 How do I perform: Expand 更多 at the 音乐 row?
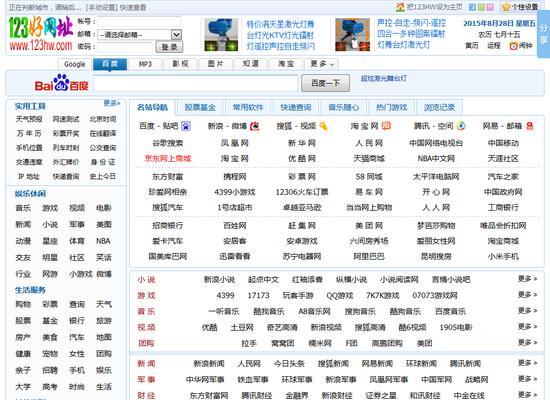click(528, 311)
